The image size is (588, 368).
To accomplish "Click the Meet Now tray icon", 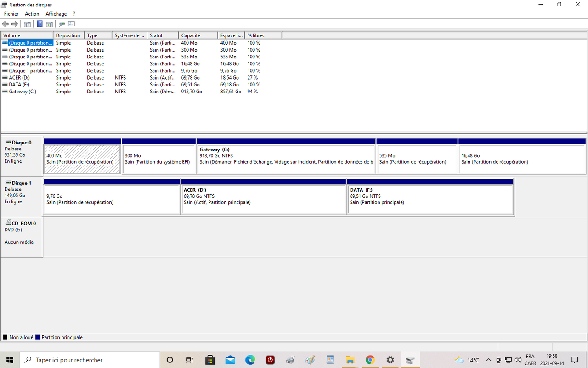I will tap(498, 360).
